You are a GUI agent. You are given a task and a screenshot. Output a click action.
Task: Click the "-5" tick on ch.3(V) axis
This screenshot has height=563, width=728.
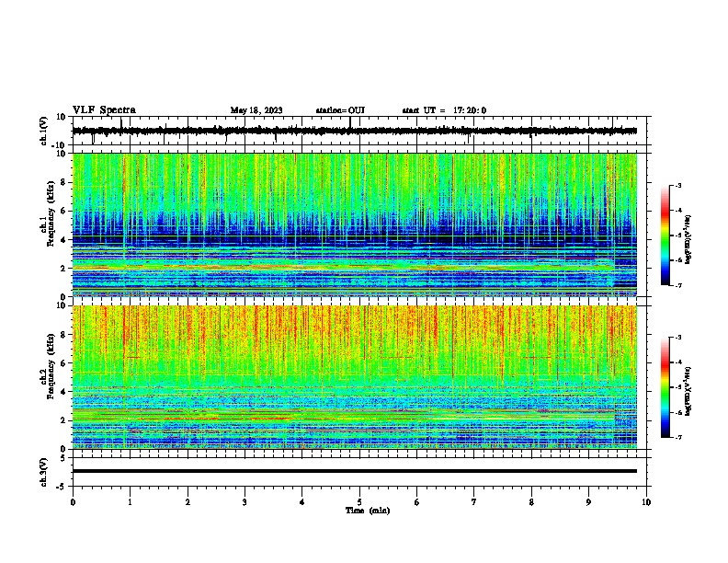62,487
